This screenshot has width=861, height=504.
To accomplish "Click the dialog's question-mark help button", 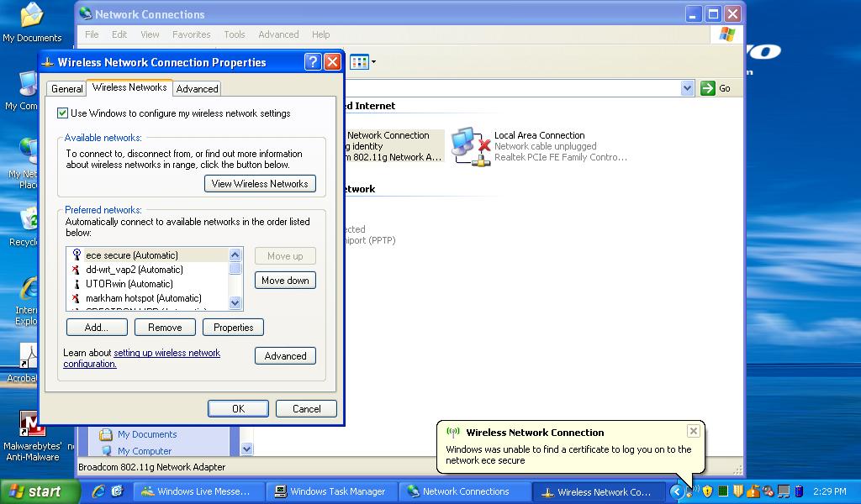I will 313,62.
